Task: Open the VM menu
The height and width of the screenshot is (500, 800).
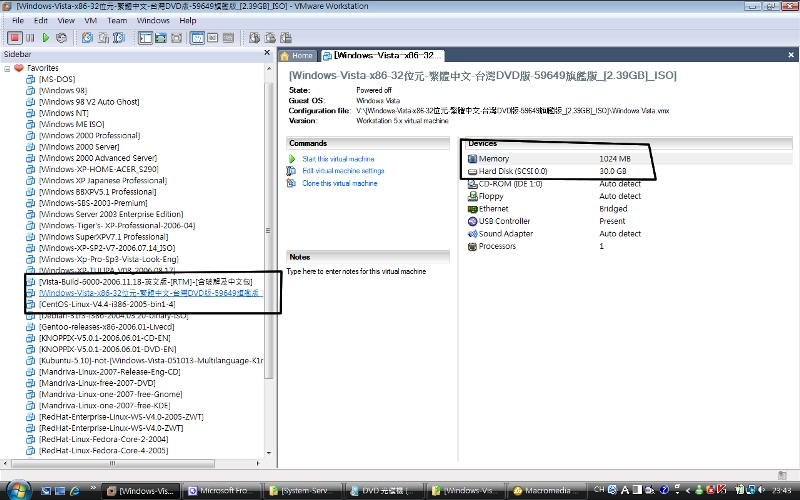Action: coord(90,20)
